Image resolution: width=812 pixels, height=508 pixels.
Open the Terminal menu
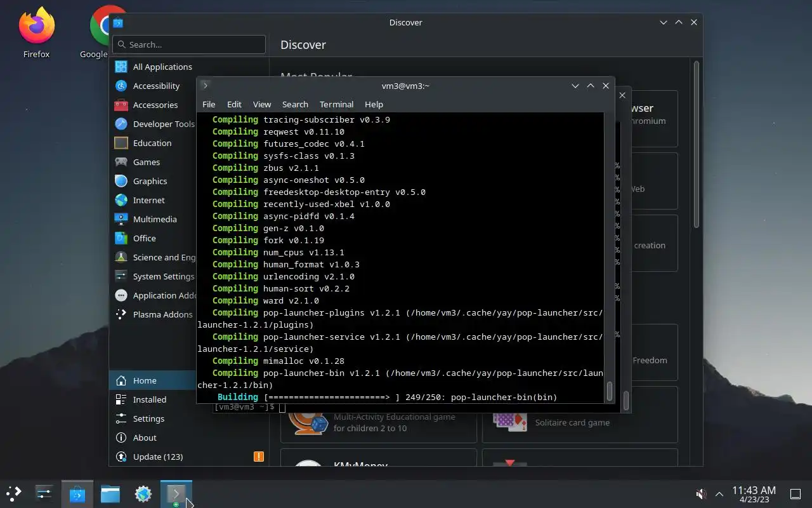[336, 104]
